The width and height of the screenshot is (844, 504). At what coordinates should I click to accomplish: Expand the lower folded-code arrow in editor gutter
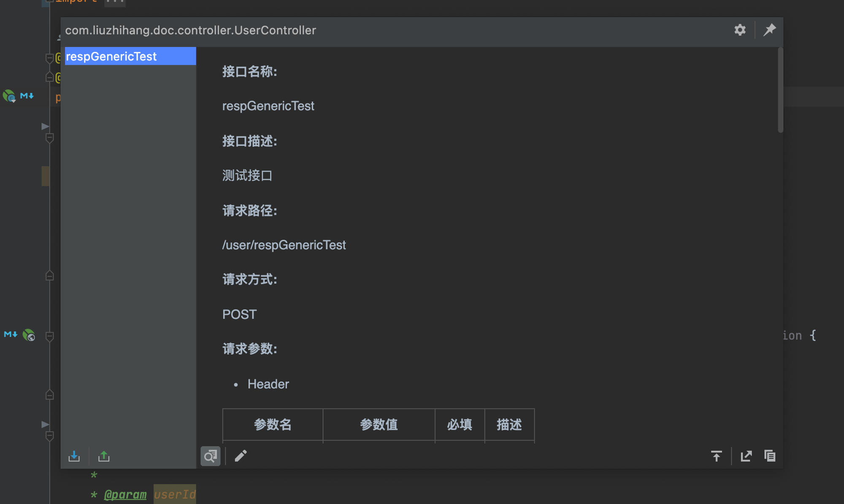[x=45, y=424]
